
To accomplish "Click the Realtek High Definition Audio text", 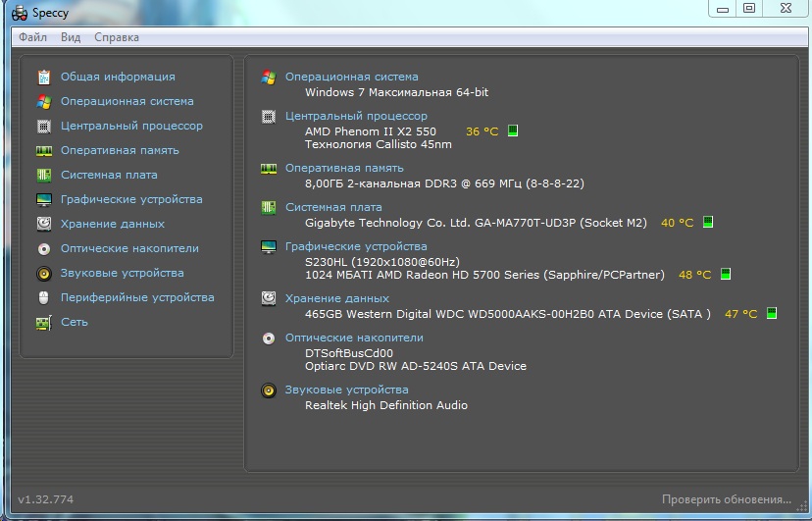I will (386, 405).
